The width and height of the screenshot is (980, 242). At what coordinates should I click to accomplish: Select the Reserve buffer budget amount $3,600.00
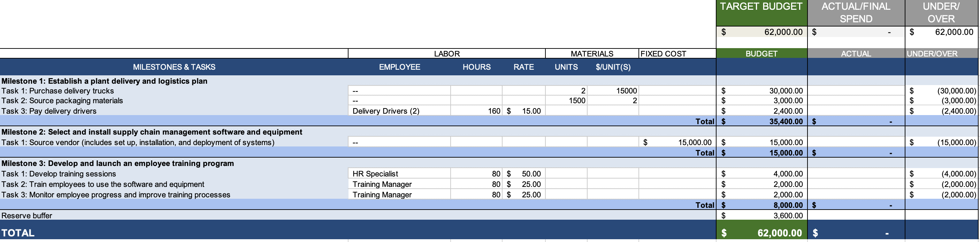pos(761,216)
